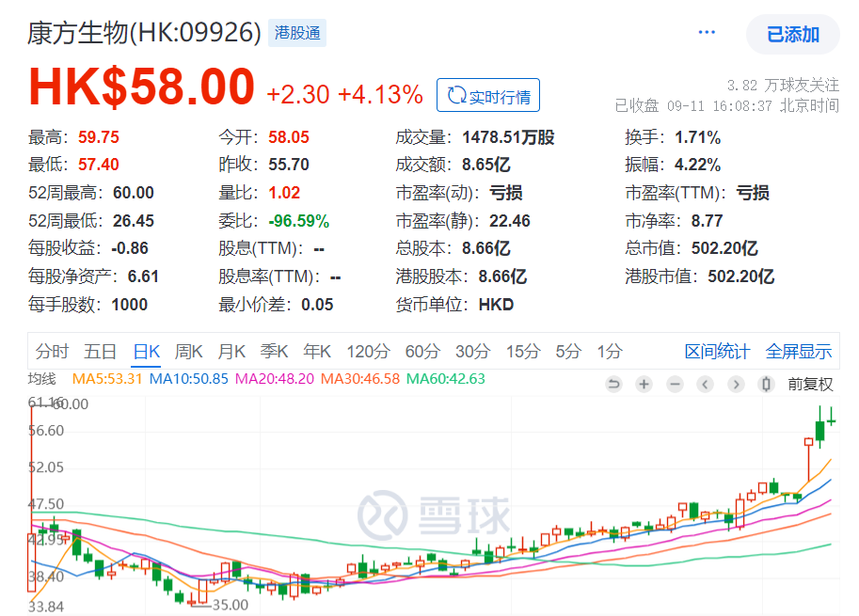Click the 成交量 value 1478.51万股

point(508,137)
